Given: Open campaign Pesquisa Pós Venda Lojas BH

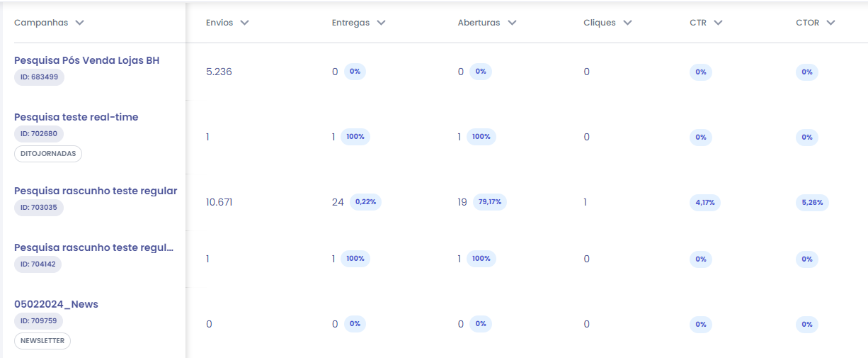Looking at the screenshot, I should (86, 60).
